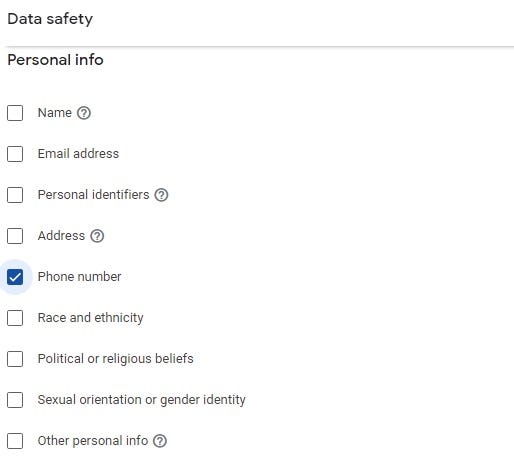Open help icon beside Personal identifiers
514x476 pixels.
[161, 195]
